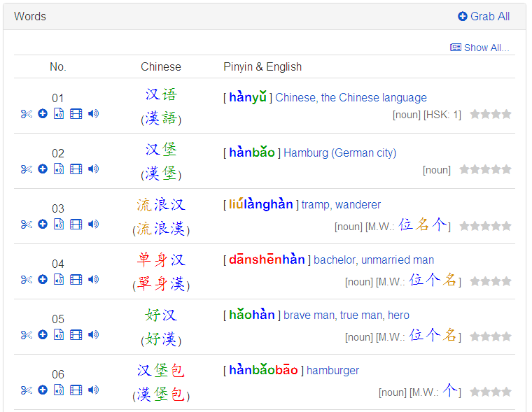
Task: Click the English definition 'tramp, wanderer'
Action: pos(341,205)
